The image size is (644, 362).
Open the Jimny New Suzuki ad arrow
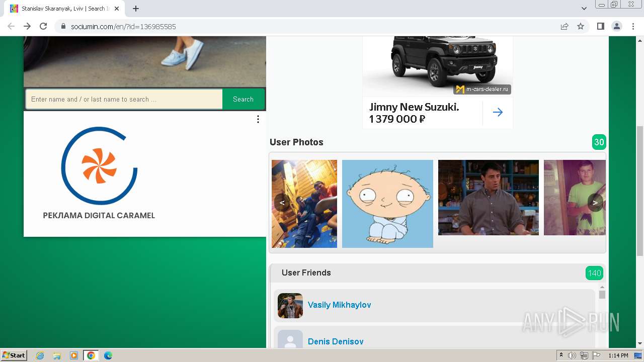tap(498, 112)
